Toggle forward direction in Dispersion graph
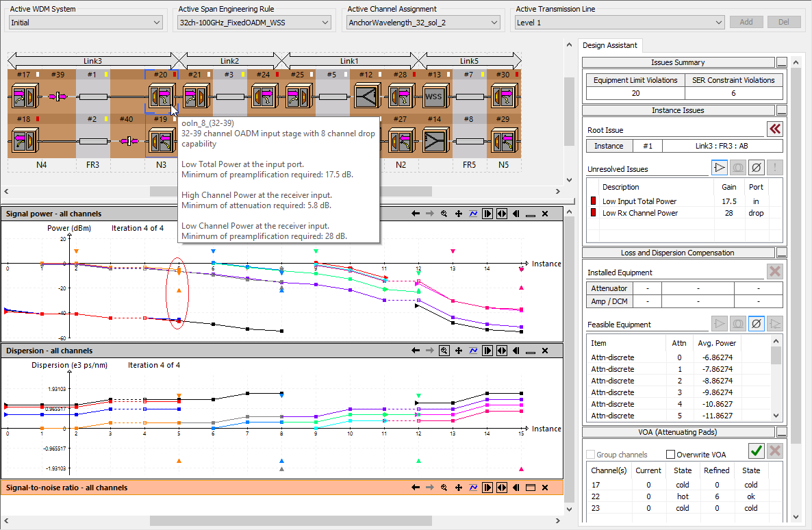The height and width of the screenshot is (530, 812). pos(487,351)
